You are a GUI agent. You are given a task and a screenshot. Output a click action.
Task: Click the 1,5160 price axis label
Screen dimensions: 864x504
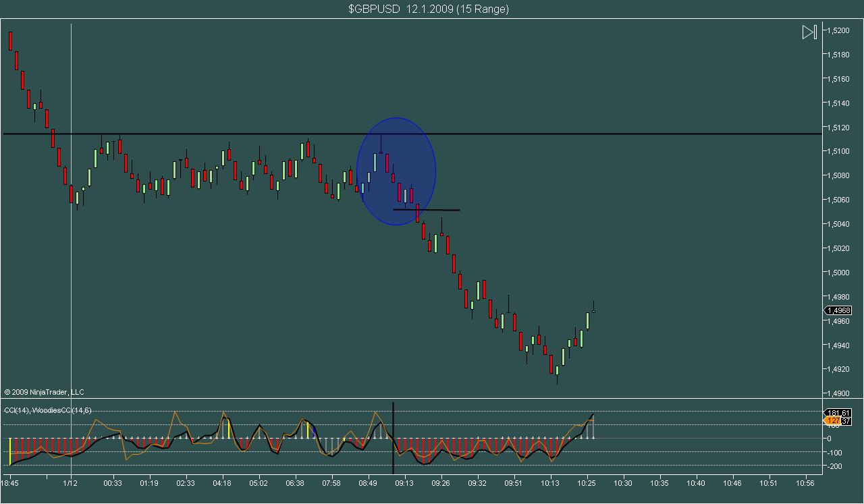coord(840,79)
